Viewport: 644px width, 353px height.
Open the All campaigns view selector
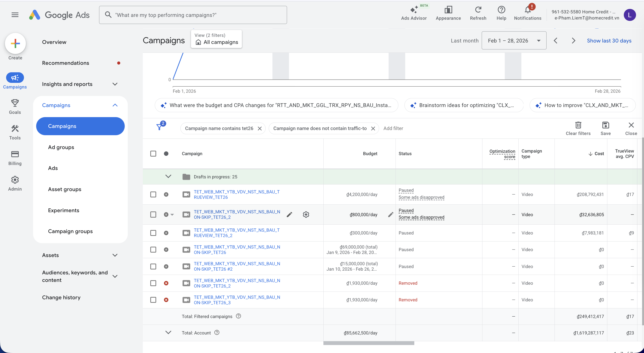pyautogui.click(x=216, y=39)
